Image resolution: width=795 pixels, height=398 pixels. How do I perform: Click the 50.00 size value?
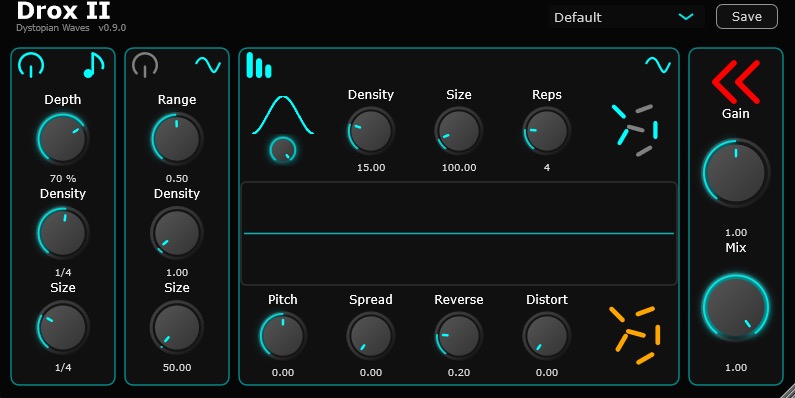[177, 368]
